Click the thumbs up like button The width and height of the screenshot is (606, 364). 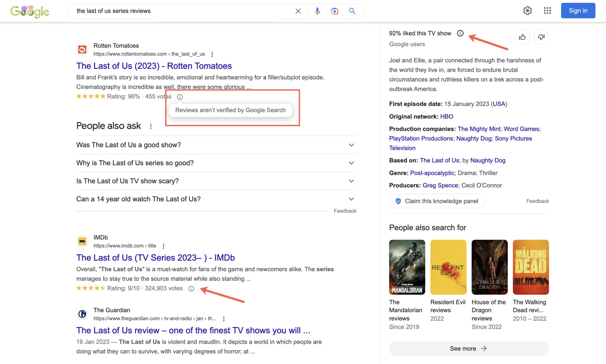522,37
